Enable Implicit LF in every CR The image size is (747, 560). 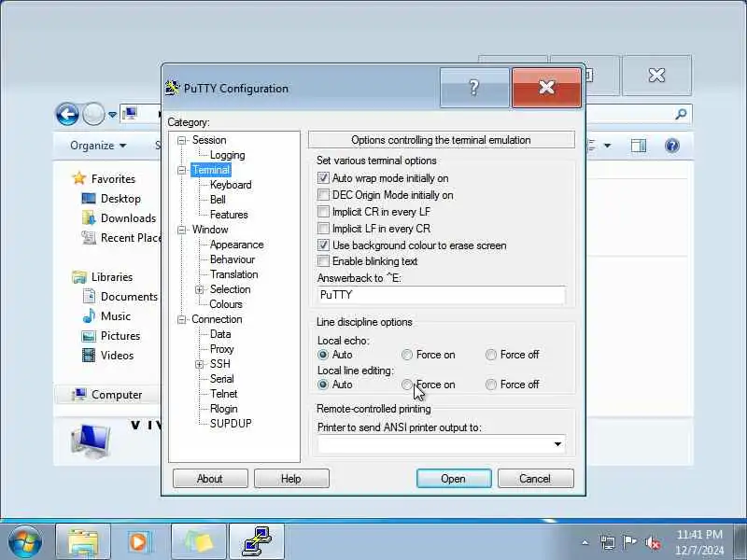tap(323, 229)
